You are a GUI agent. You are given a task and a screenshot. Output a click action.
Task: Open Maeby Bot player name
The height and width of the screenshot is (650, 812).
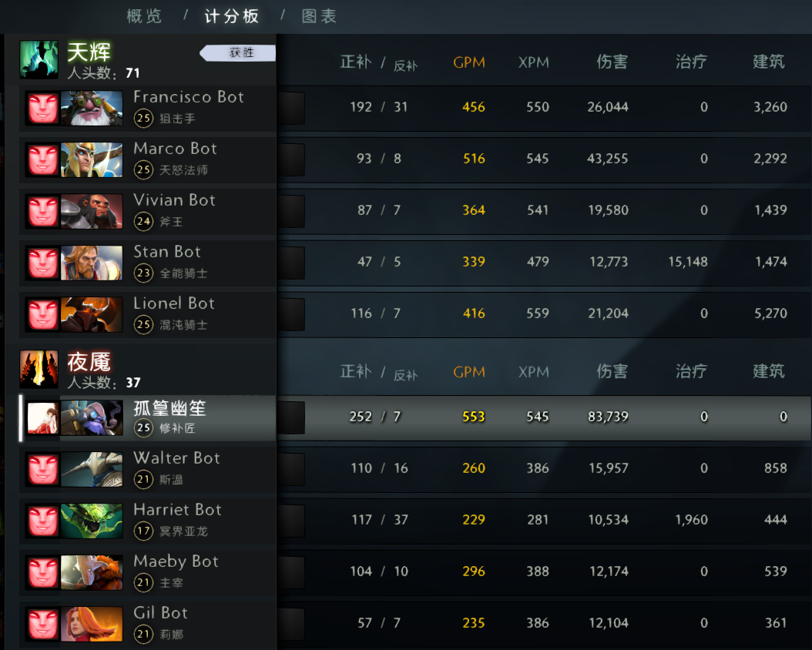pos(176,561)
